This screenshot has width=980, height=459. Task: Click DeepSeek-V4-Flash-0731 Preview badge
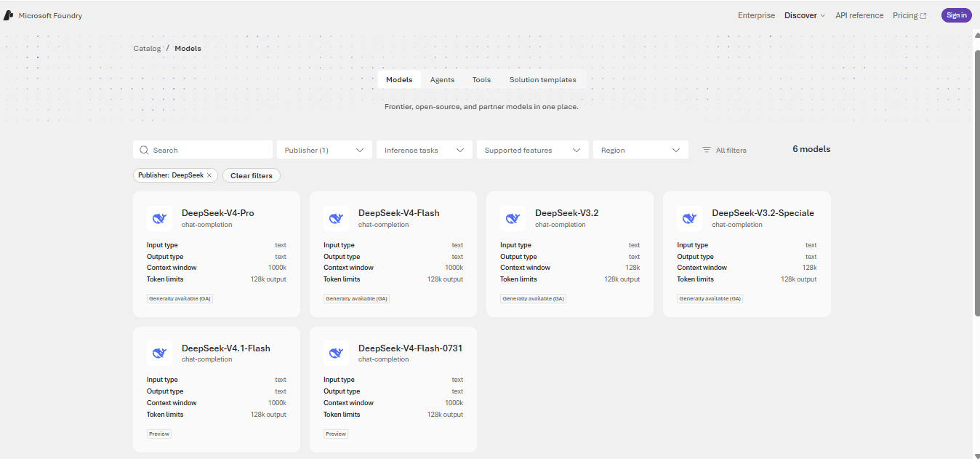point(336,434)
